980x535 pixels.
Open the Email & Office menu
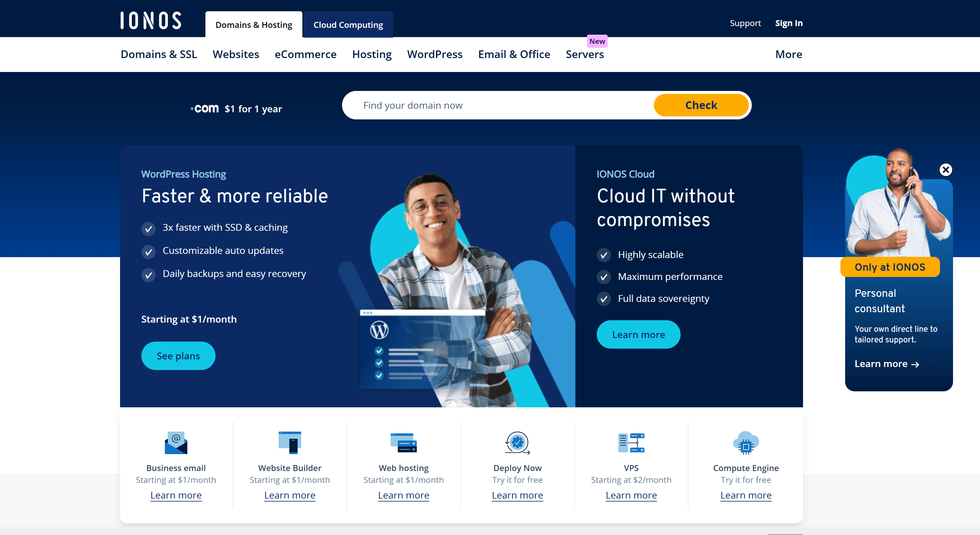click(x=514, y=55)
